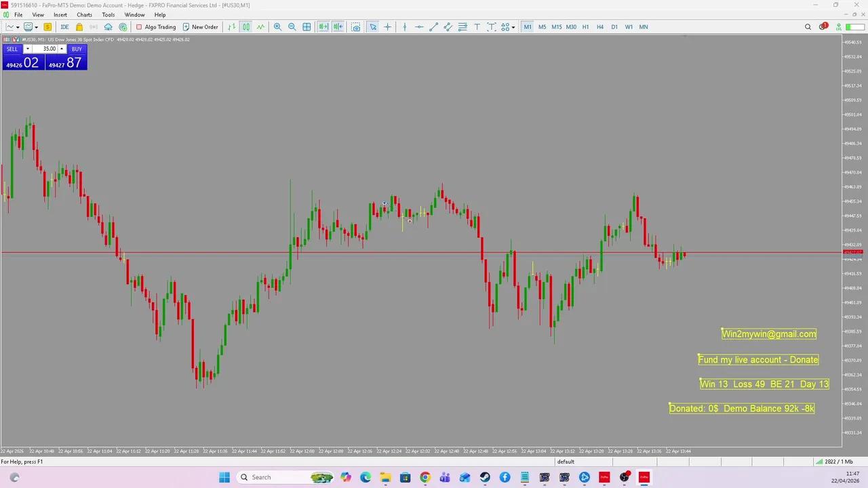Open the Insert menu
The height and width of the screenshot is (488, 868).
(60, 15)
